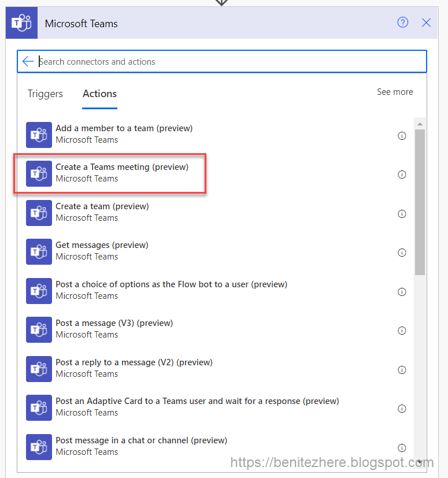Switch to the Triggers tab
The width and height of the screenshot is (448, 478).
pyautogui.click(x=45, y=94)
